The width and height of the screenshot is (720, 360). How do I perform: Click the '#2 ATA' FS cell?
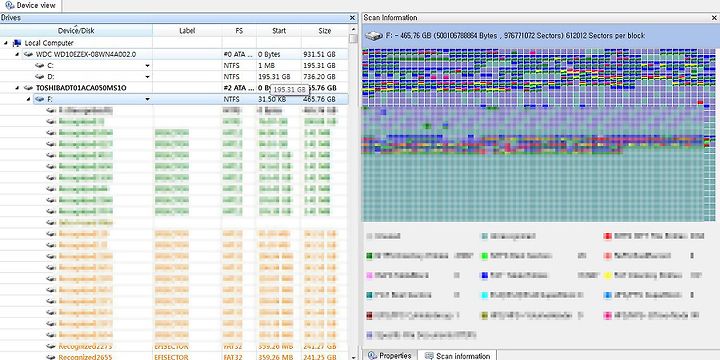point(238,88)
